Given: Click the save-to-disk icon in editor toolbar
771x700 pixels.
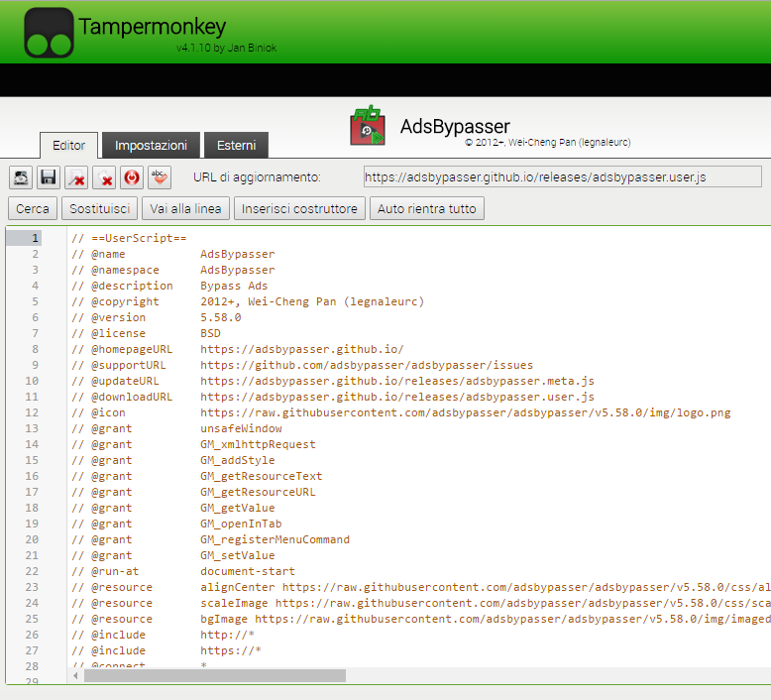Looking at the screenshot, I should tap(21, 177).
